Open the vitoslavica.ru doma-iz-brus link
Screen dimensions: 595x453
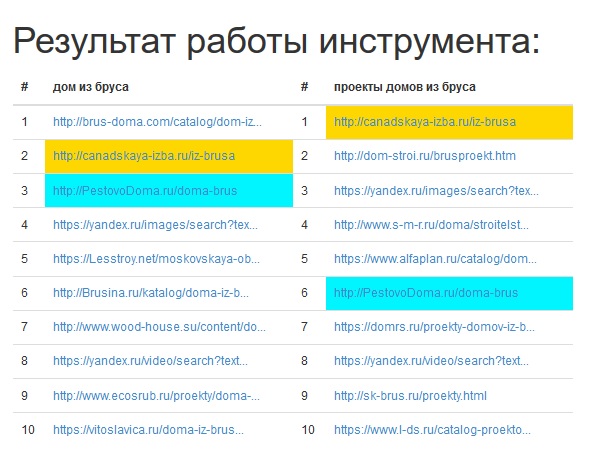tap(148, 430)
